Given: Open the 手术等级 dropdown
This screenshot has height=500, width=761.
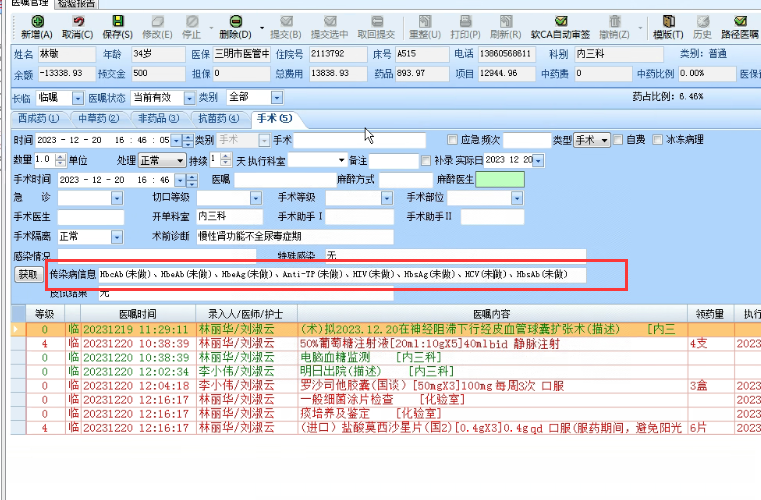Looking at the screenshot, I should point(387,198).
